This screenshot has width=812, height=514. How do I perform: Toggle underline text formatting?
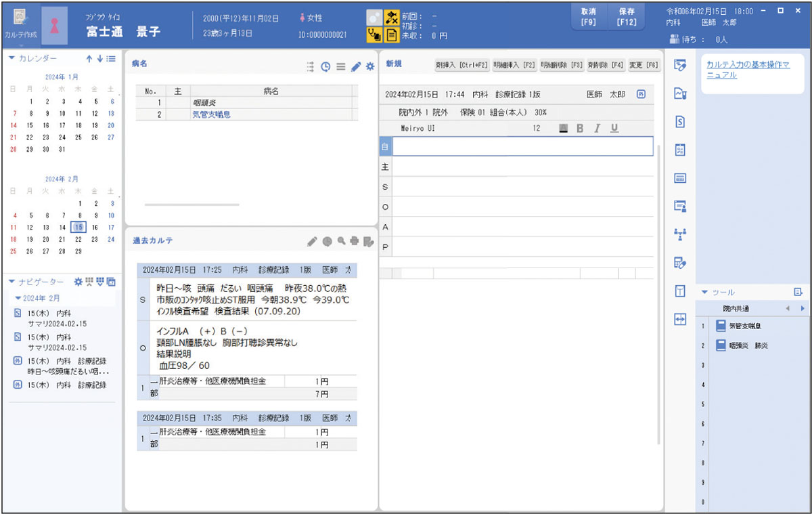[x=614, y=128]
